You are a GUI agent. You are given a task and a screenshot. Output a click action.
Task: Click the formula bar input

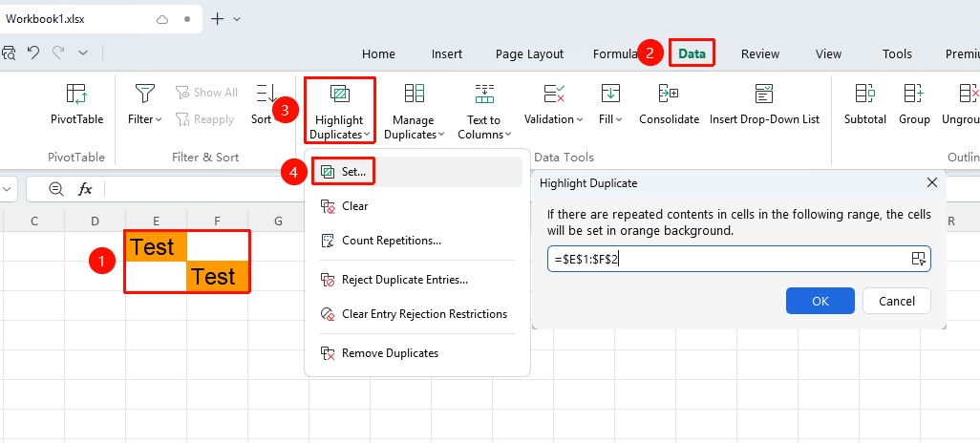click(206, 189)
